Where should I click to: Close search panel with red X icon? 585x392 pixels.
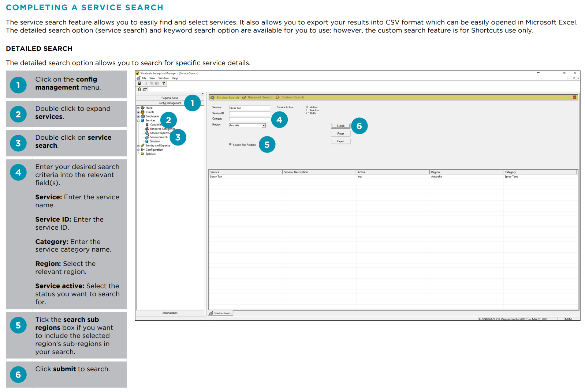pyautogui.click(x=574, y=97)
